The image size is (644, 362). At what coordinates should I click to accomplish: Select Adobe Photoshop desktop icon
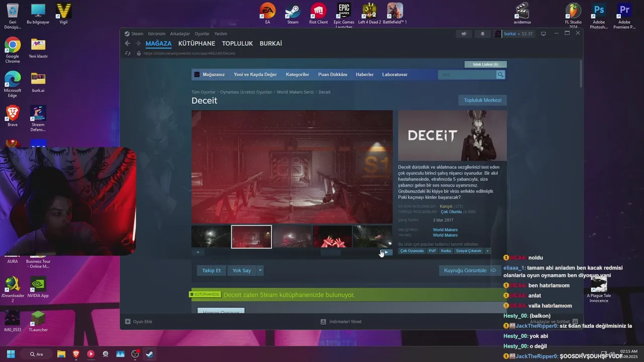[x=599, y=15]
